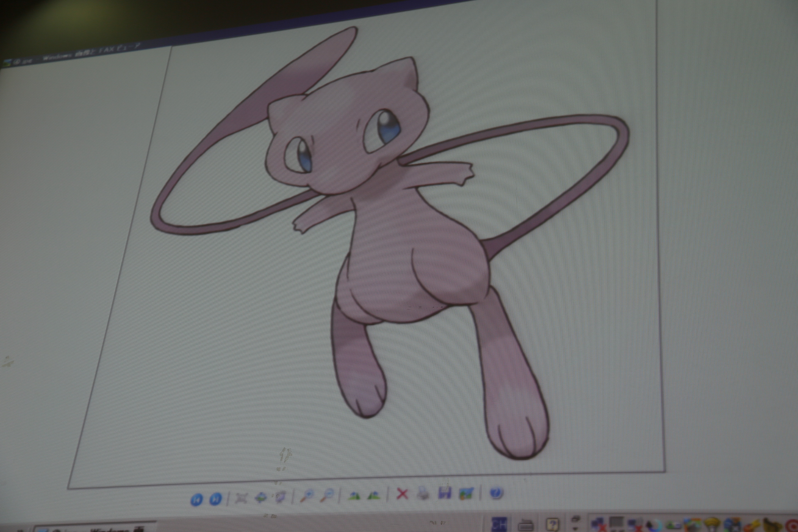
Task: Start the slide show
Action: pos(280,496)
